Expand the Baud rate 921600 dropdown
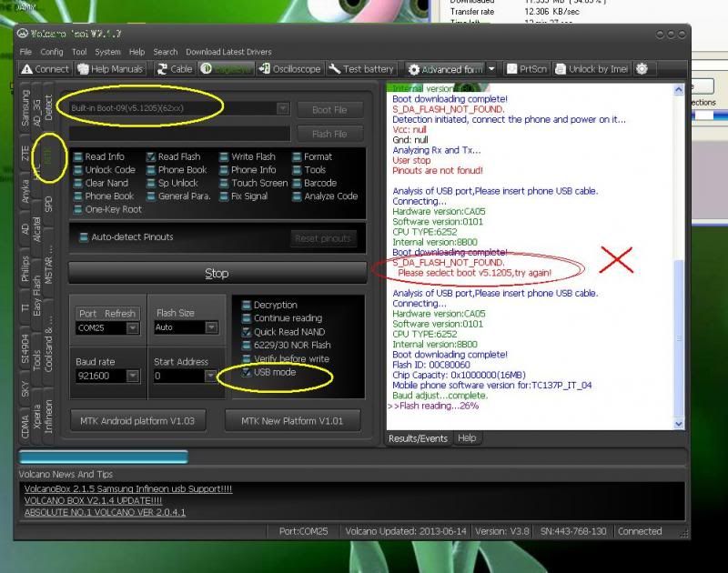 [x=132, y=376]
